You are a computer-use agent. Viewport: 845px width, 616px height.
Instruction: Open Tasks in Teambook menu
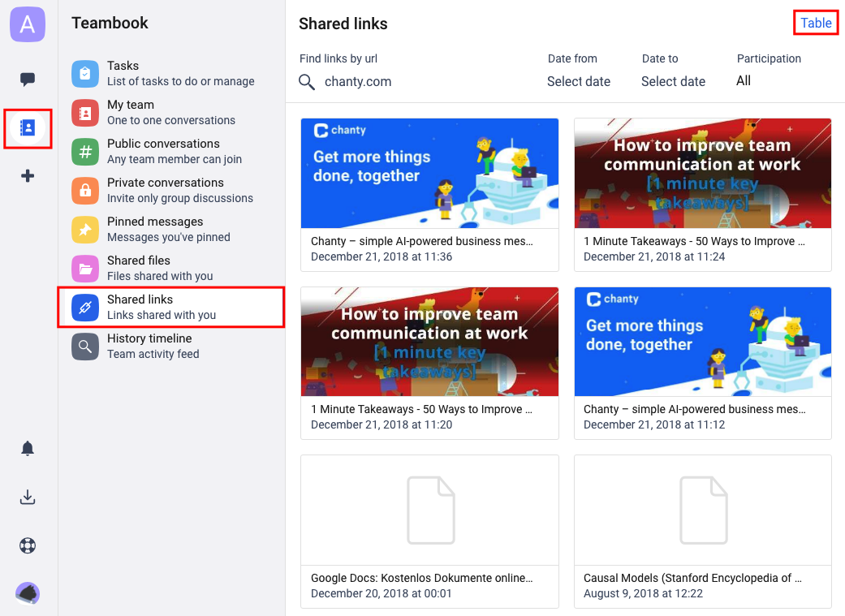click(171, 73)
